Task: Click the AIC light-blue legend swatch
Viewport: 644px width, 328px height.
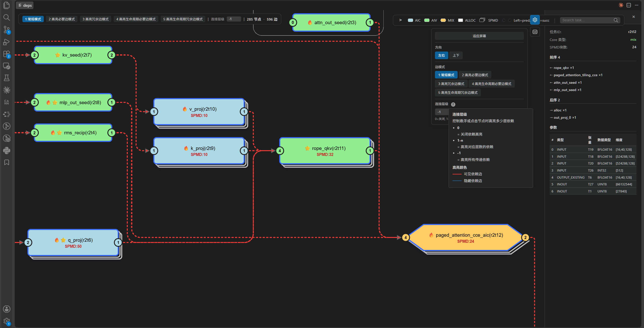Action: coord(410,20)
